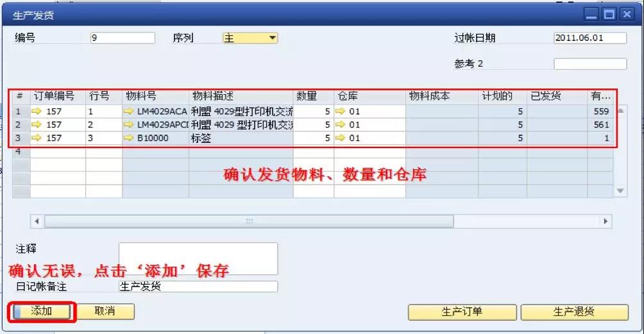The height and width of the screenshot is (334, 644).
Task: Expand the 序列 series dropdown
Action: tap(273, 38)
